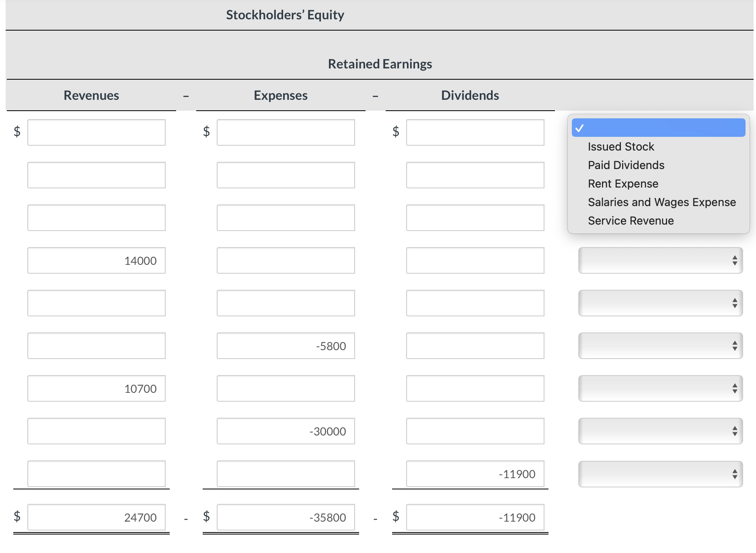Image resolution: width=756 pixels, height=553 pixels.
Task: Click the Expenses field containing -5800
Action: [x=286, y=346]
